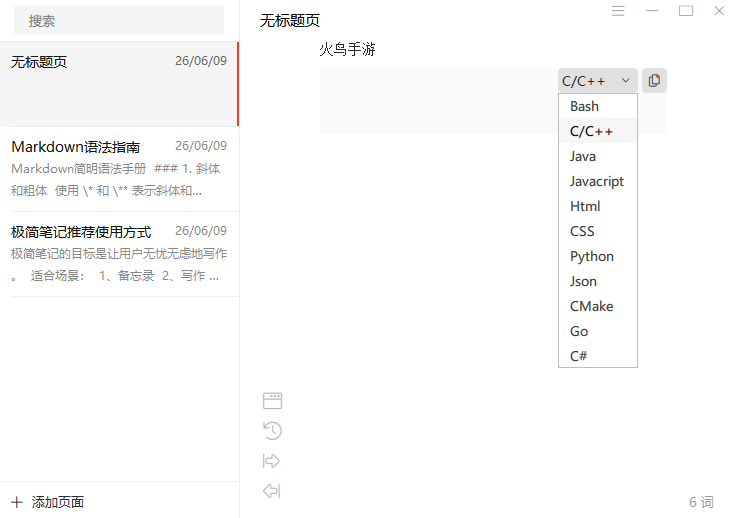This screenshot has height=518, width=736.
Task: Click the card view window icon
Action: (272, 401)
